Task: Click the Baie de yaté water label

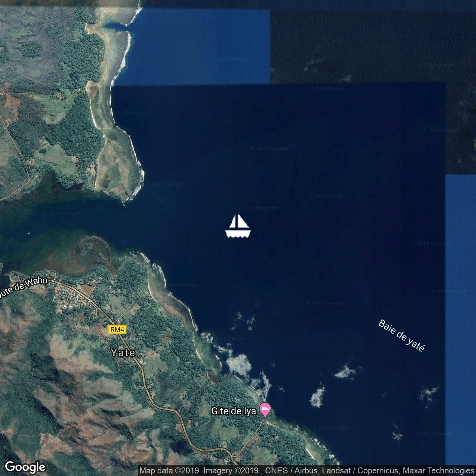Action: (401, 335)
